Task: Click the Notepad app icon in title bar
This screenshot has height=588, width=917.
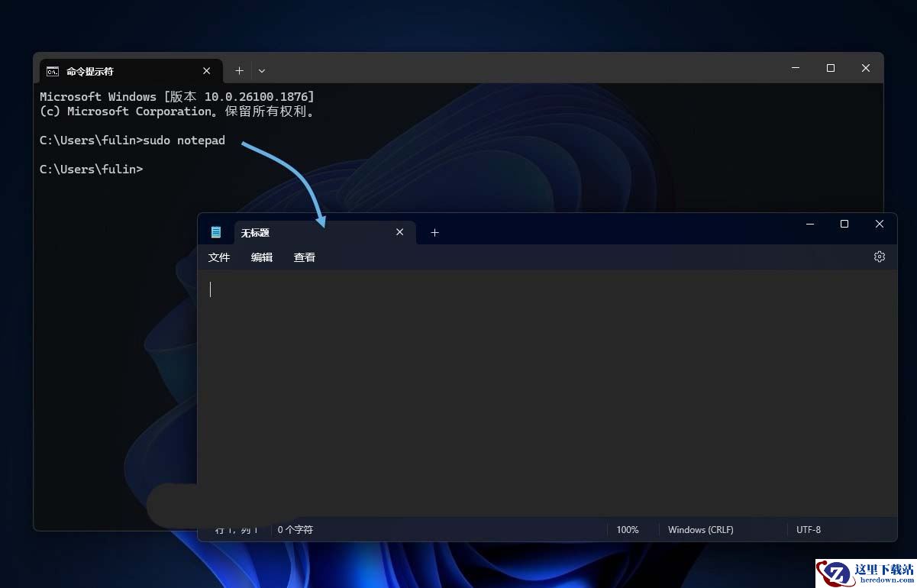Action: [216, 232]
